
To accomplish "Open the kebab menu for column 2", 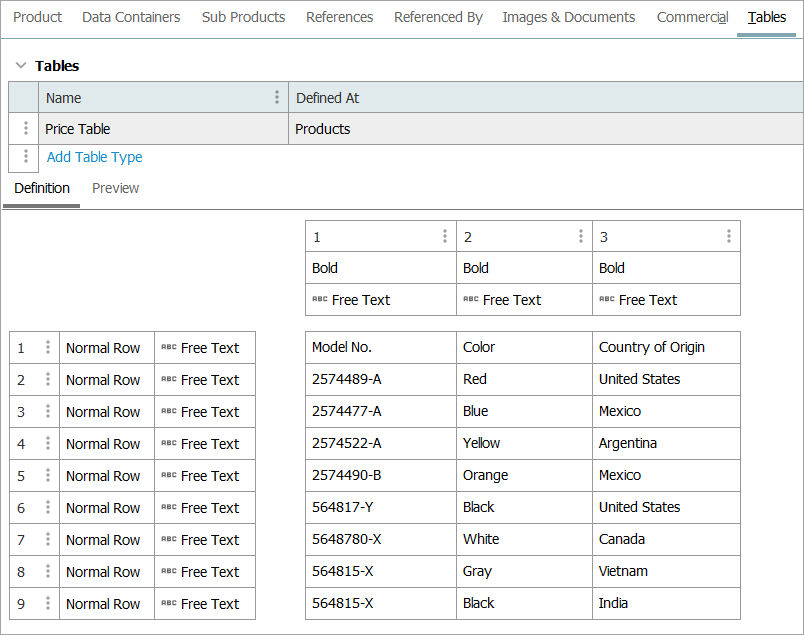I will coord(581,237).
